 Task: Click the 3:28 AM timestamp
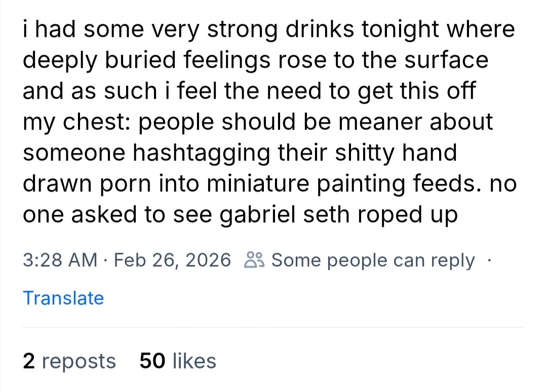[x=60, y=260]
